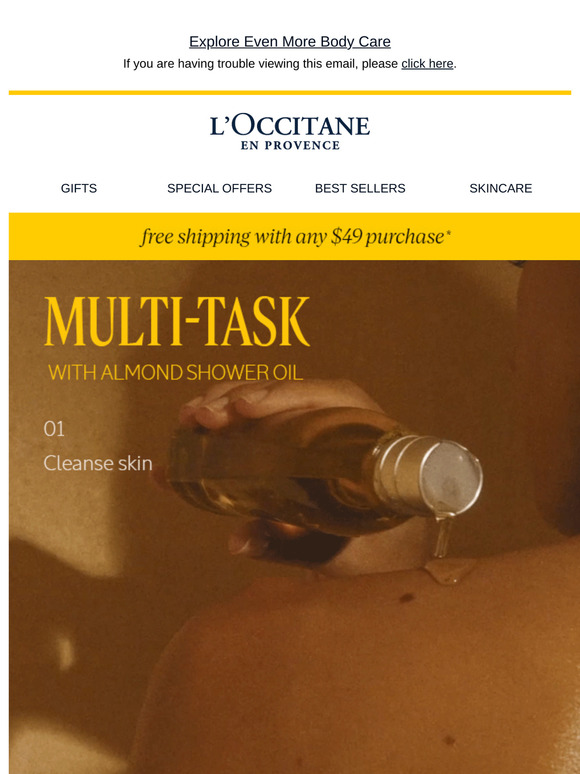Click the MULTI-TASK headline
This screenshot has width=580, height=774.
(177, 321)
